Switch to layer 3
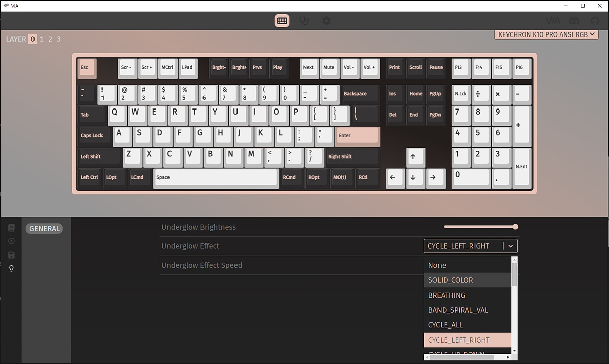 (x=59, y=39)
